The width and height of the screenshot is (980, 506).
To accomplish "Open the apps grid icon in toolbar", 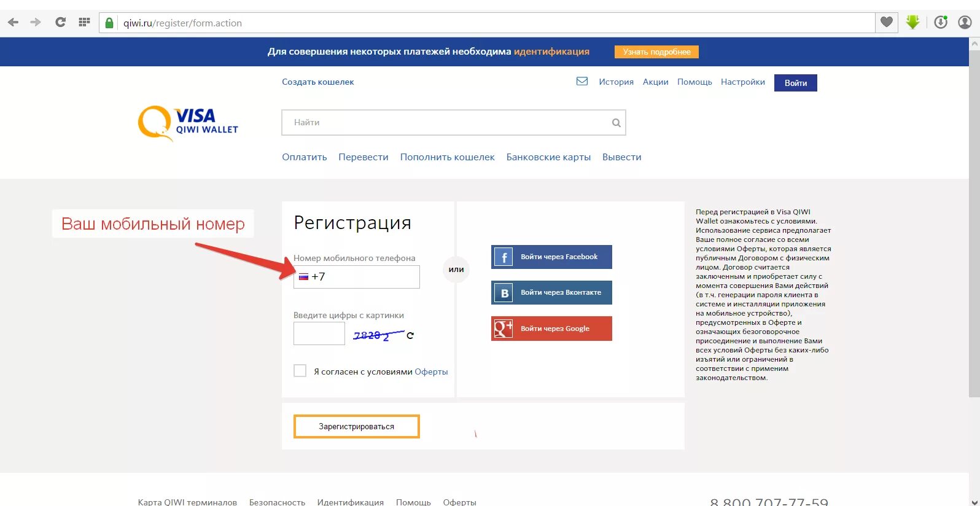I will click(85, 23).
